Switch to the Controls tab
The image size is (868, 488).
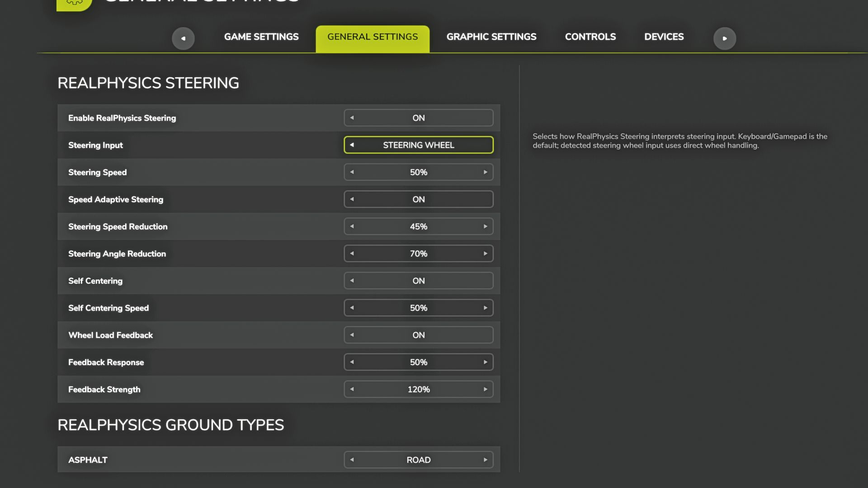590,37
